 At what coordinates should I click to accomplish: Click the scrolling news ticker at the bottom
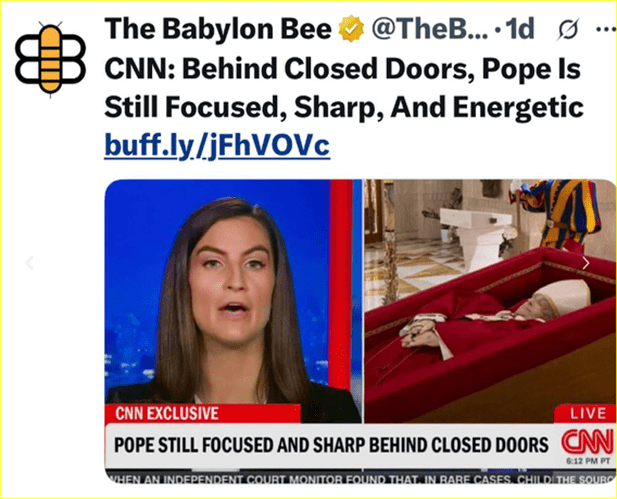[x=360, y=477]
